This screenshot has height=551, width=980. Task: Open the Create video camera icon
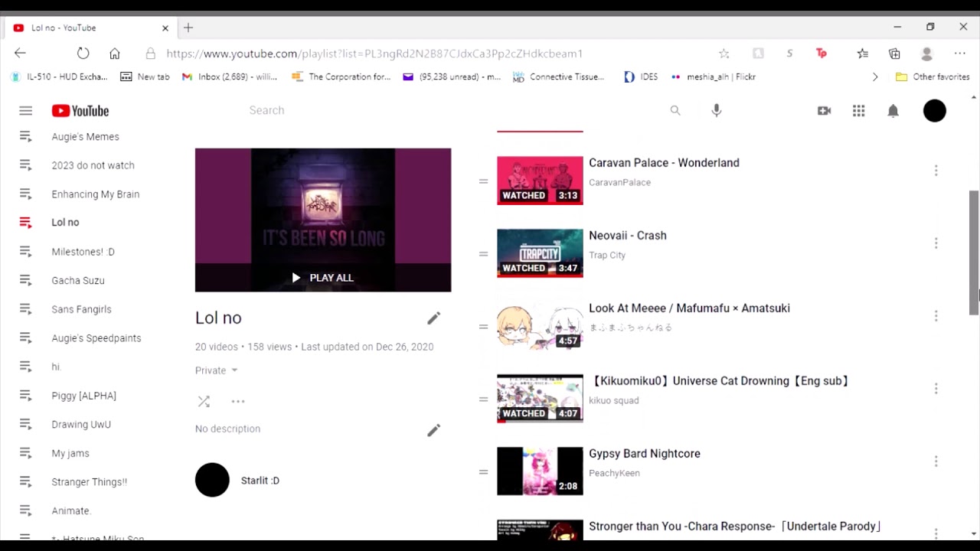824,111
